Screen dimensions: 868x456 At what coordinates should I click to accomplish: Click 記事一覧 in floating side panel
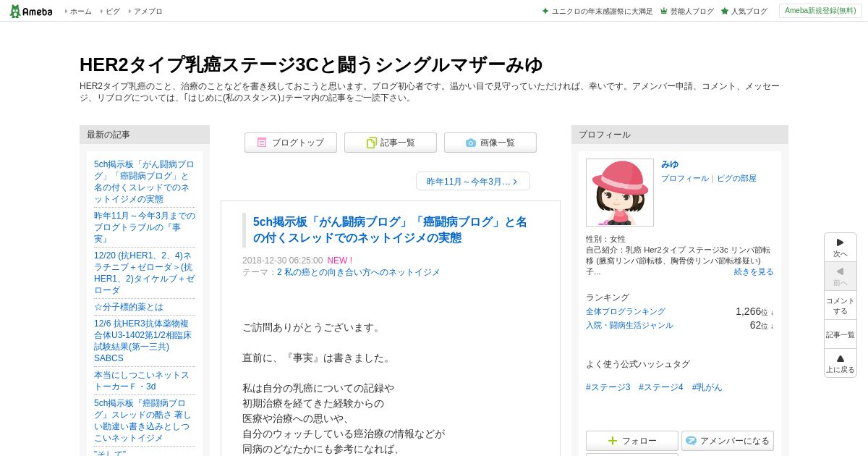(x=841, y=334)
